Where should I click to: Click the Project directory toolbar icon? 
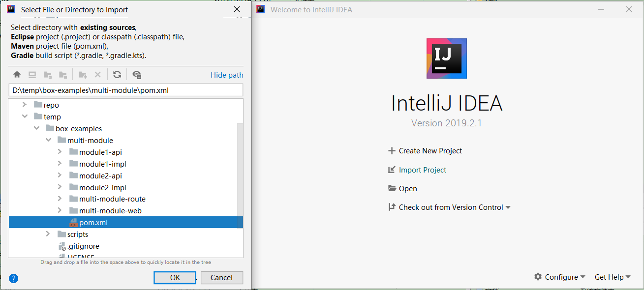pos(48,75)
